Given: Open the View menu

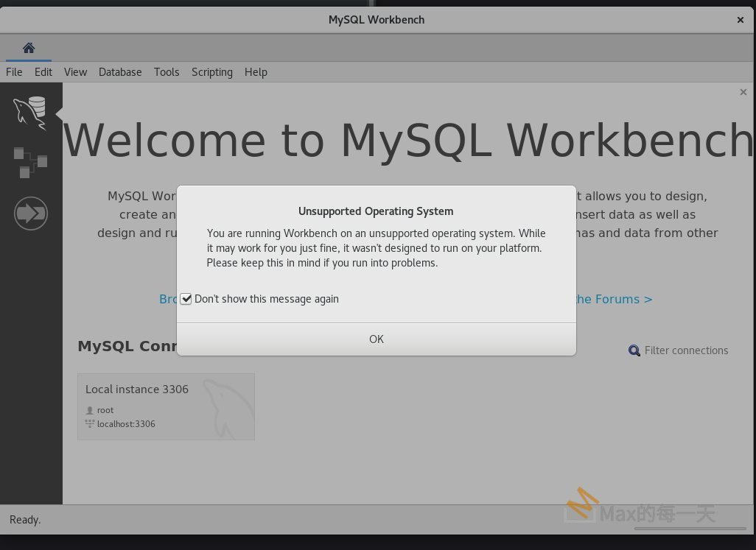Looking at the screenshot, I should point(75,71).
